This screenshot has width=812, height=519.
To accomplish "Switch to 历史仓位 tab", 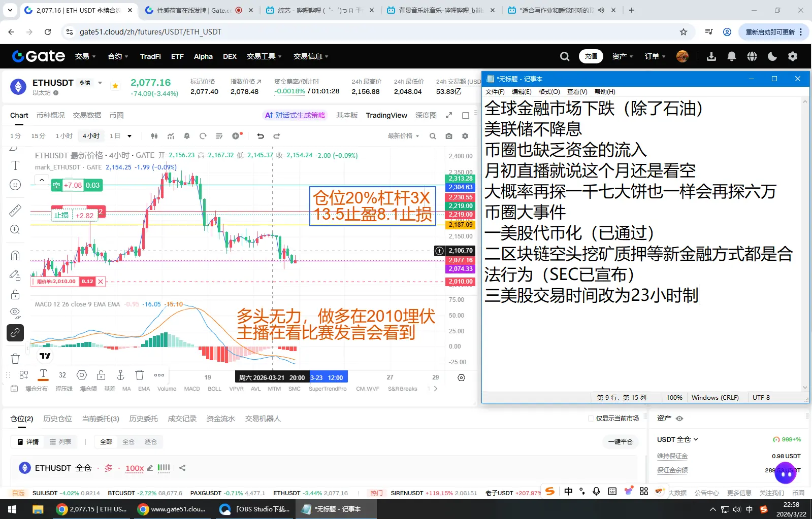I will 57,419.
